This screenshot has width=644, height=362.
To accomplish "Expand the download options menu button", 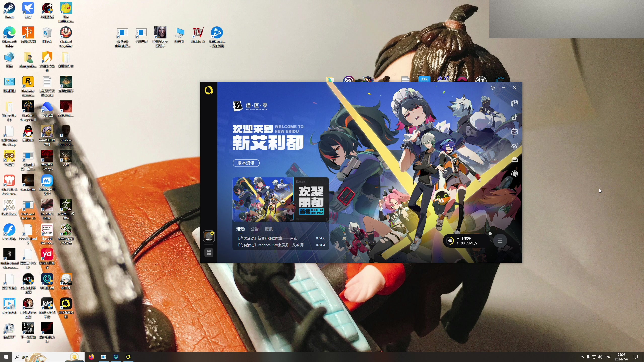I will pyautogui.click(x=500, y=241).
